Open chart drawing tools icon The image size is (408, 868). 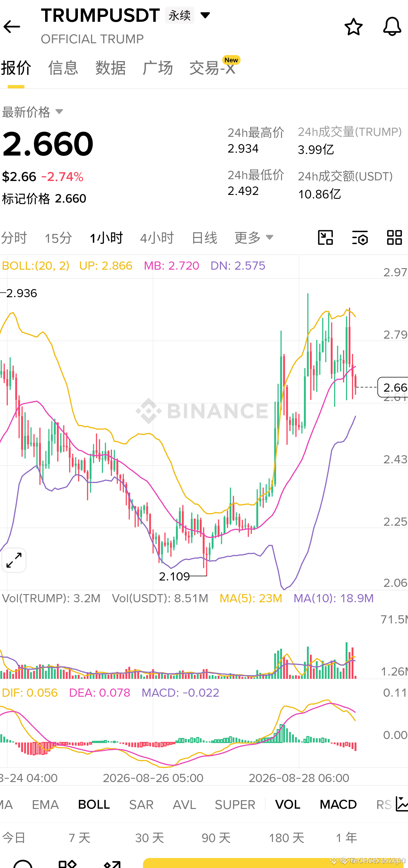(x=325, y=238)
